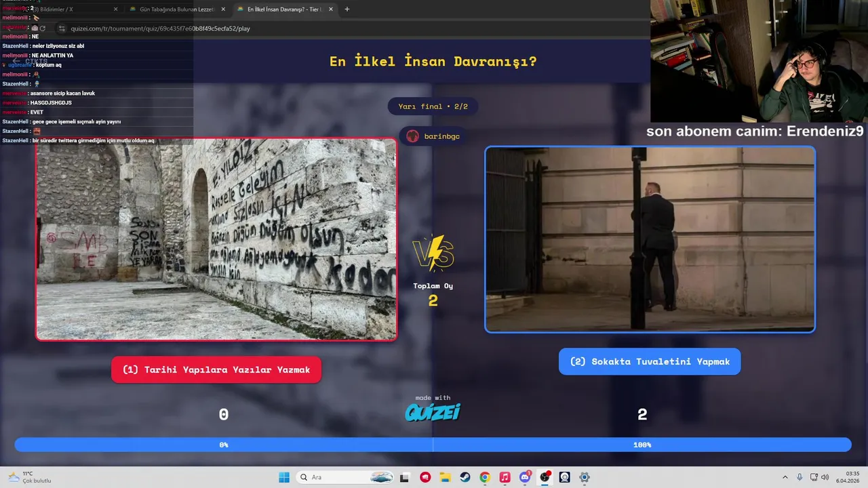Screen dimensions: 868x488
Task: Click the 100% side of vote bar
Action: (x=642, y=445)
